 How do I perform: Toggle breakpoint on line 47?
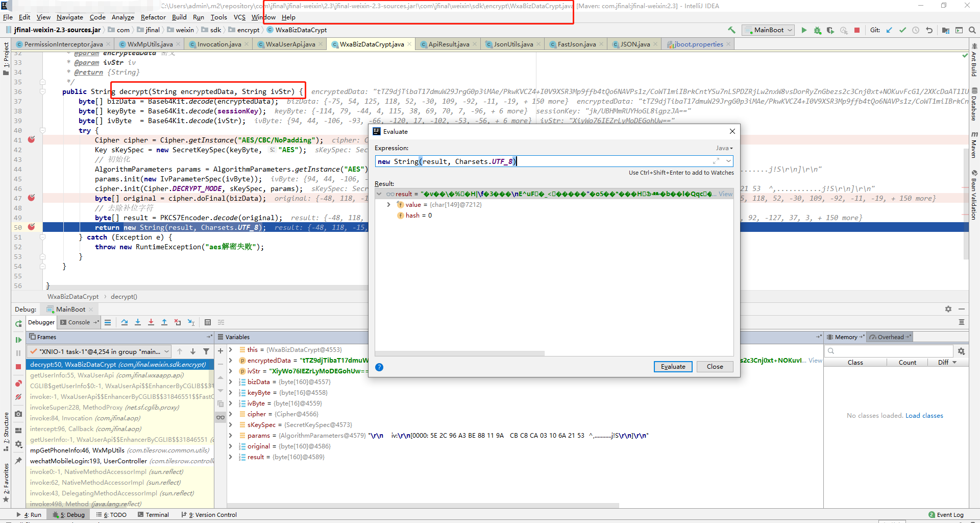(x=31, y=198)
